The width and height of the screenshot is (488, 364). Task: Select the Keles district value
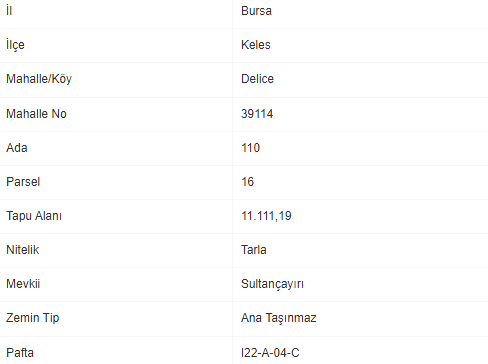[256, 45]
